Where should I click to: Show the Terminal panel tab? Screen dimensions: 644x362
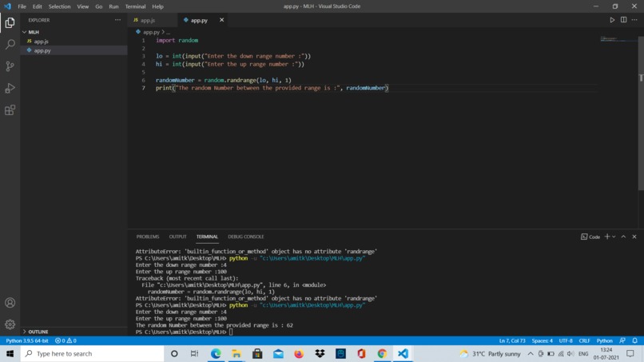point(207,237)
